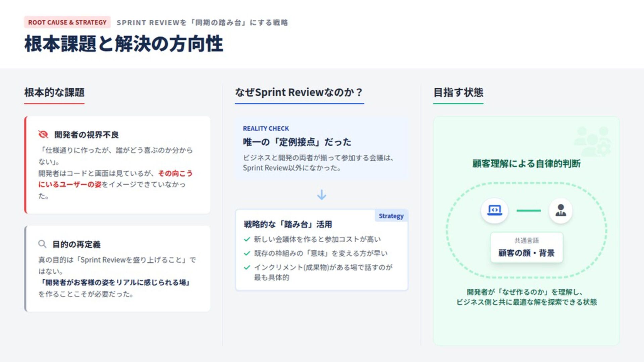Click the green connector line between icons

pos(528,210)
